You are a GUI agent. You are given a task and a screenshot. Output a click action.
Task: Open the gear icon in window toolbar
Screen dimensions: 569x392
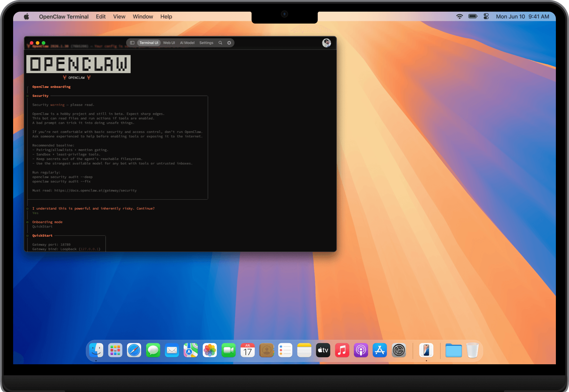(229, 43)
